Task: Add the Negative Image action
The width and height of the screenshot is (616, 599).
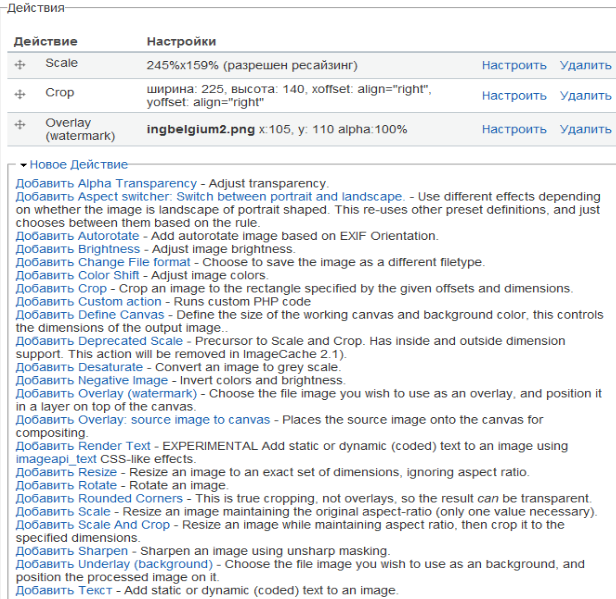Action: click(92, 380)
